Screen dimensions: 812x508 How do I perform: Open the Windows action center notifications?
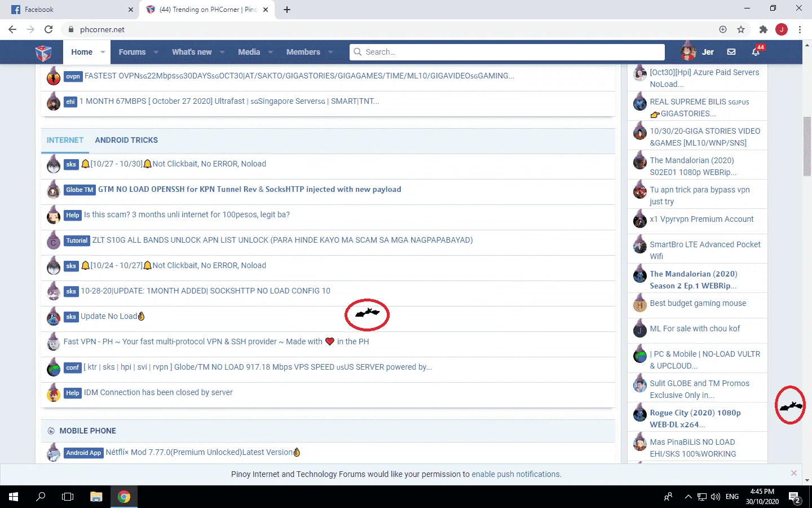(x=795, y=497)
